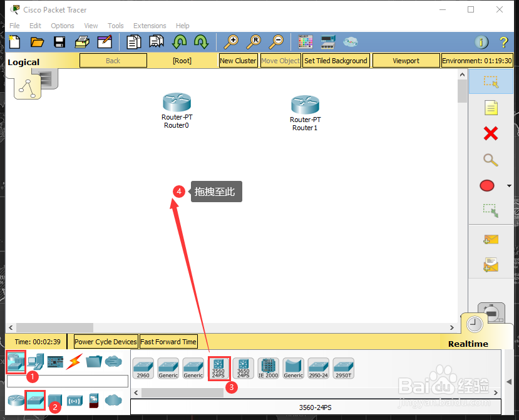Screen dimensions: 519x420
Task: Select the Switches subcategory icon
Action: tap(35, 400)
